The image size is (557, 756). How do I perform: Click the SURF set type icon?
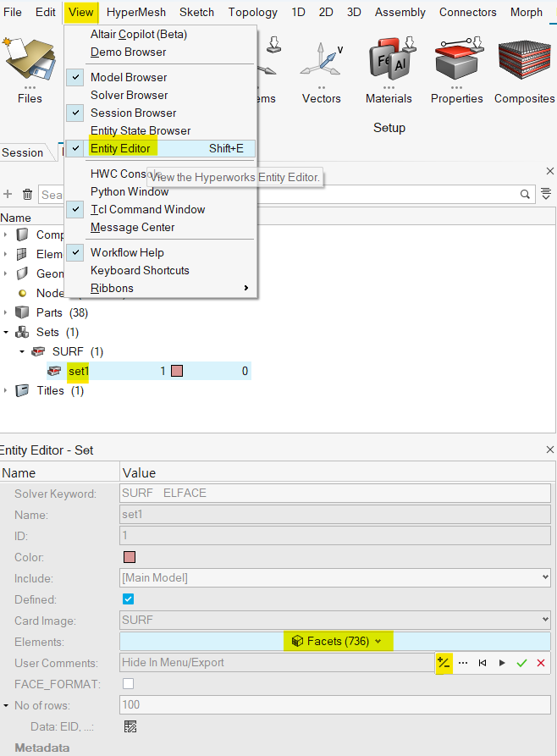click(x=38, y=351)
